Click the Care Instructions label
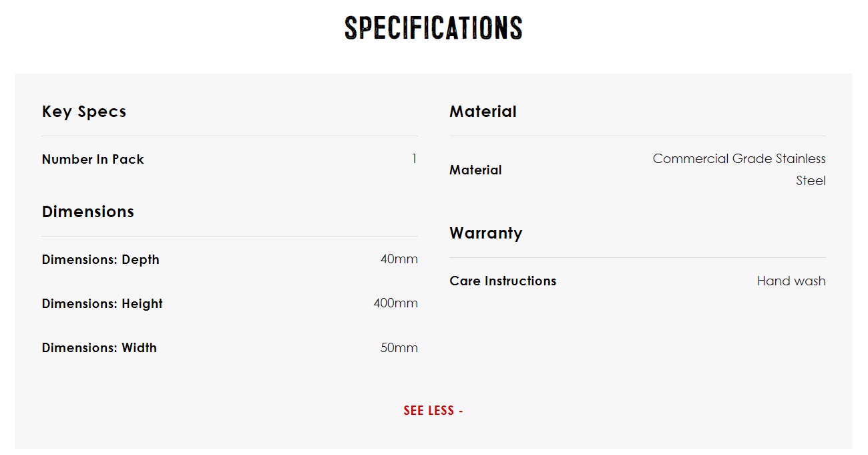 (503, 281)
